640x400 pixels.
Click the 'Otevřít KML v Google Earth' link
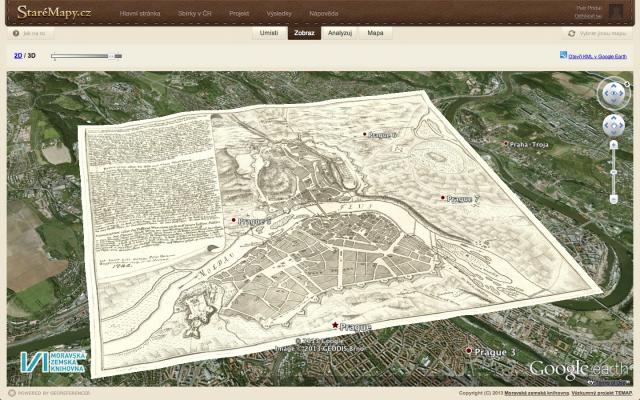598,55
